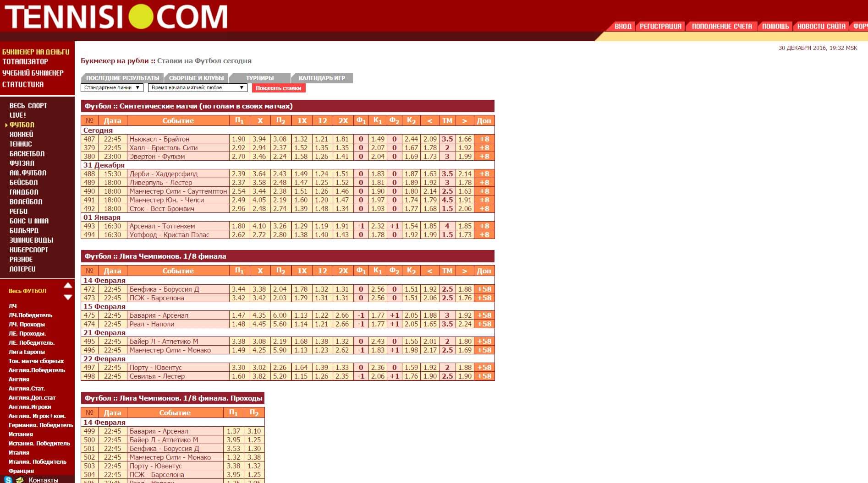Open +58 extras for Порту - Ювентус
868x483 pixels.
484,367
